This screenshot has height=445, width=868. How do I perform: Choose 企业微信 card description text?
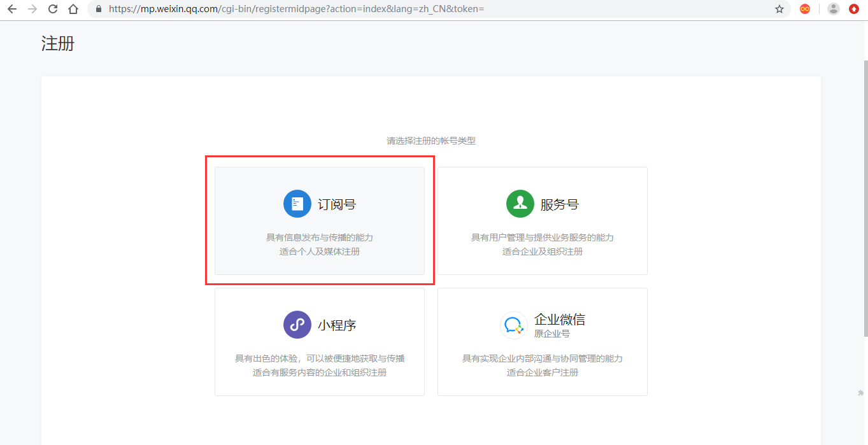543,365
